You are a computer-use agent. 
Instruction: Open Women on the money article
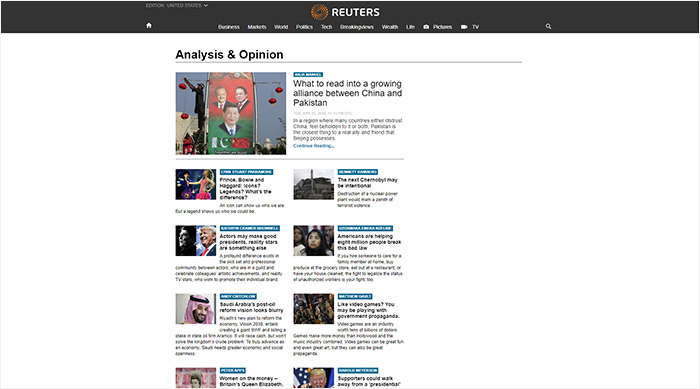pyautogui.click(x=251, y=381)
